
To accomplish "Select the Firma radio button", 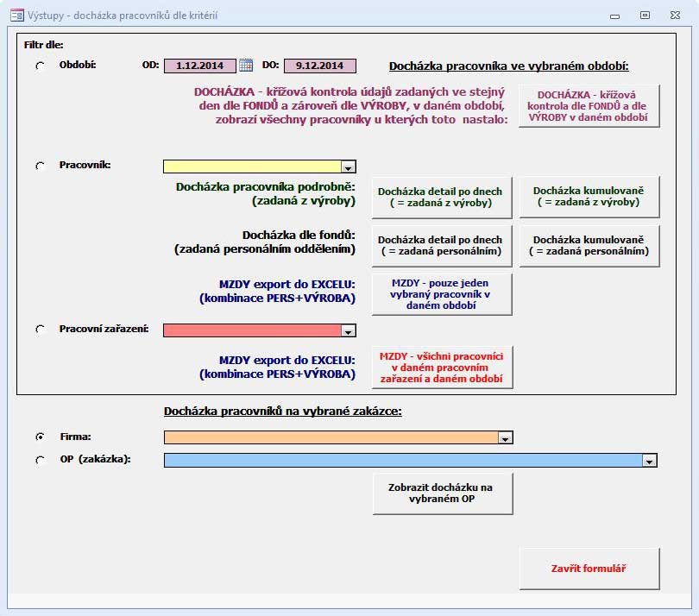I will coord(40,437).
